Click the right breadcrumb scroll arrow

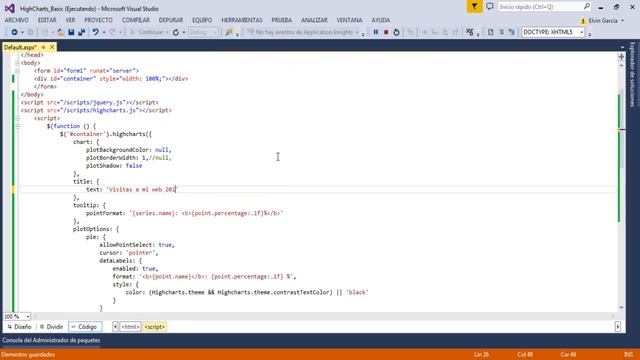pos(618,327)
